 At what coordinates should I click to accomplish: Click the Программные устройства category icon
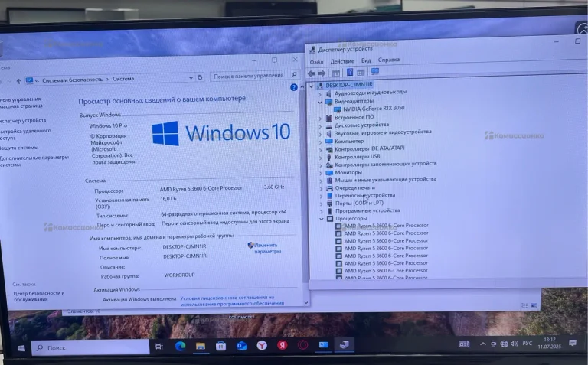click(x=330, y=211)
